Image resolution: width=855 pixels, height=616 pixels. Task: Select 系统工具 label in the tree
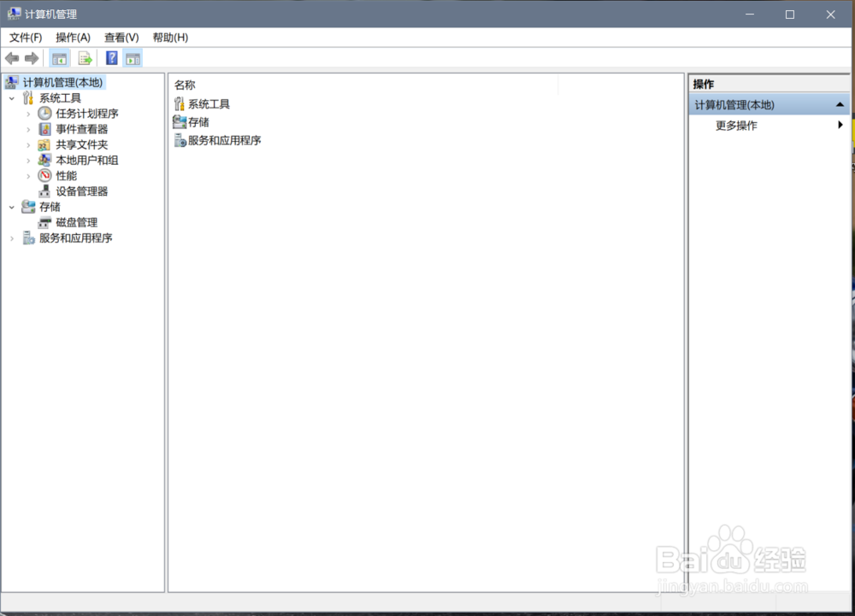click(x=60, y=98)
